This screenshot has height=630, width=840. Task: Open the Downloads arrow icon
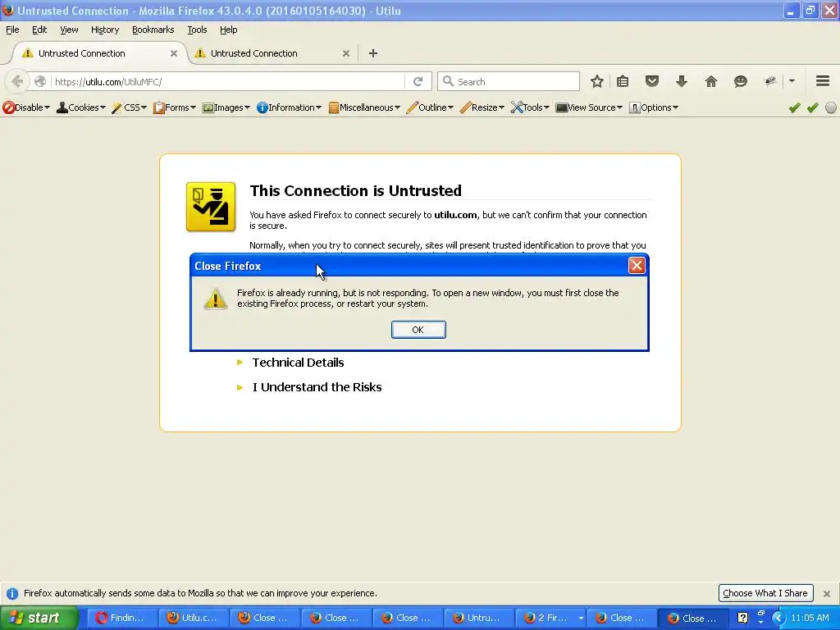[x=682, y=81]
